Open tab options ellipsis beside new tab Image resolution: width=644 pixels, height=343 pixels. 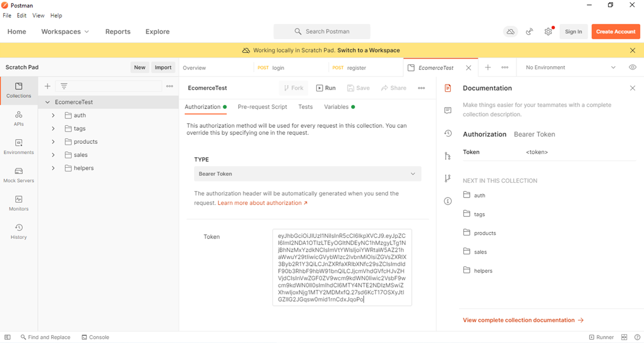click(505, 67)
